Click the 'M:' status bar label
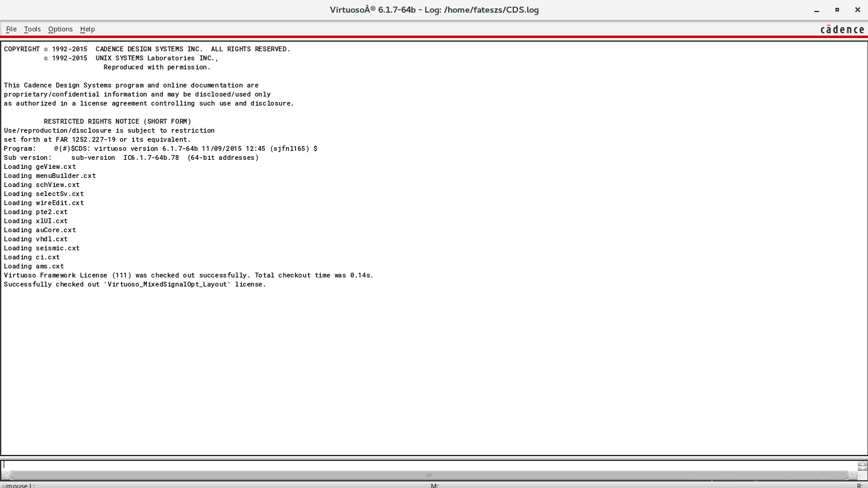The height and width of the screenshot is (488, 868). click(x=434, y=485)
